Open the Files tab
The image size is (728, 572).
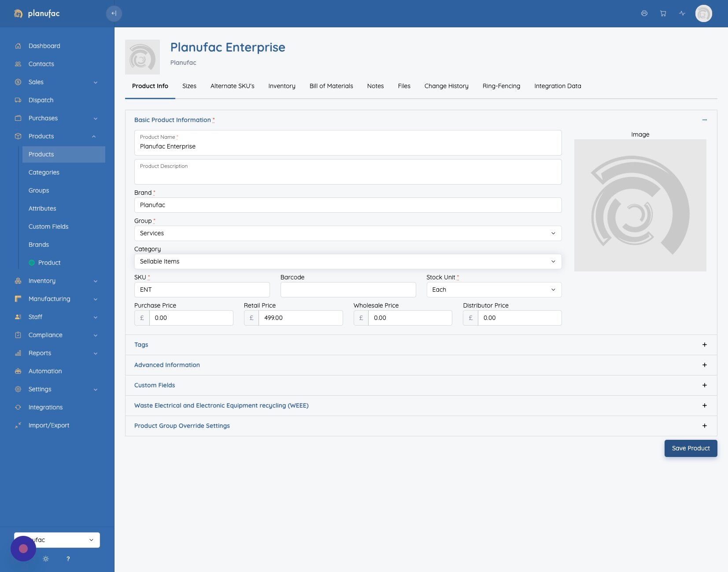404,86
